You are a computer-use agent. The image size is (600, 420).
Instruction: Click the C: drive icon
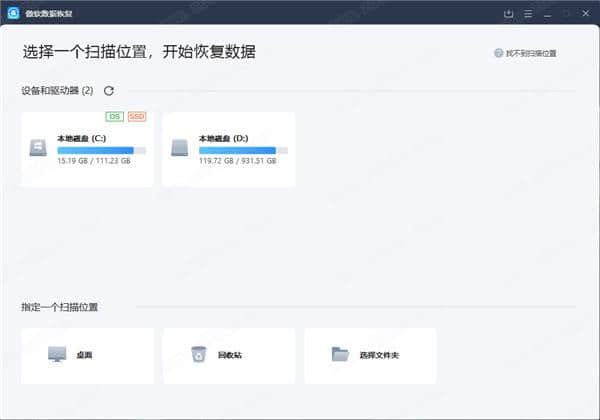pos(38,148)
